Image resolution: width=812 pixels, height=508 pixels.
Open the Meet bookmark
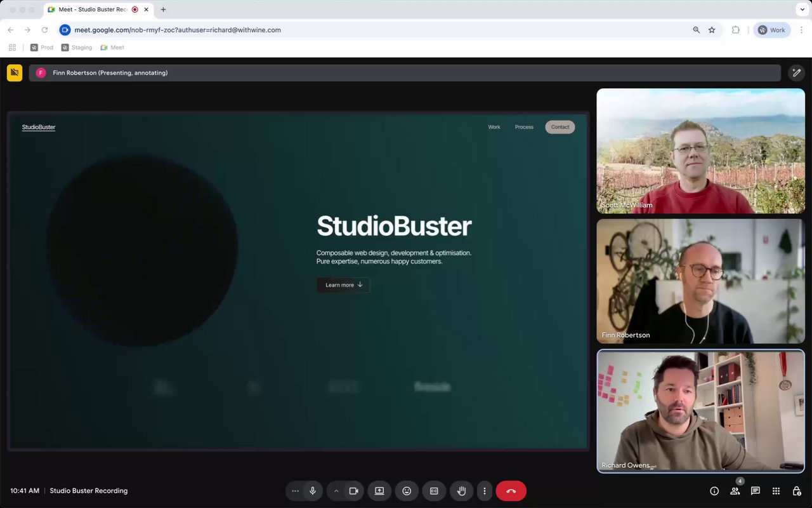pos(112,48)
